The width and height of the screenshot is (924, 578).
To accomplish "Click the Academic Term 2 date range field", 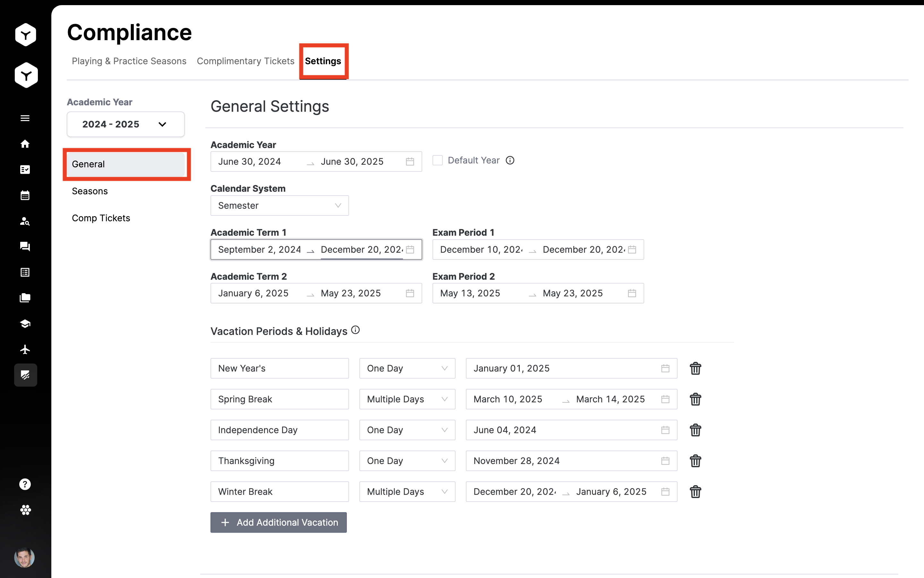I will (316, 293).
